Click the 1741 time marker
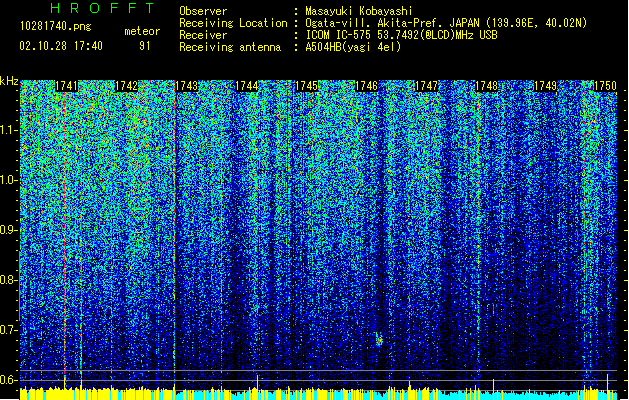The width and height of the screenshot is (629, 400). point(66,86)
